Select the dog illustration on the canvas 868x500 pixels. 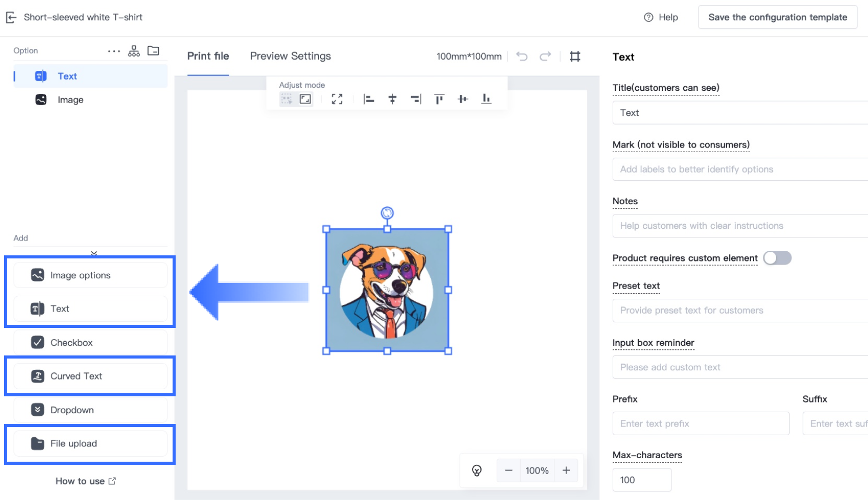[388, 290]
